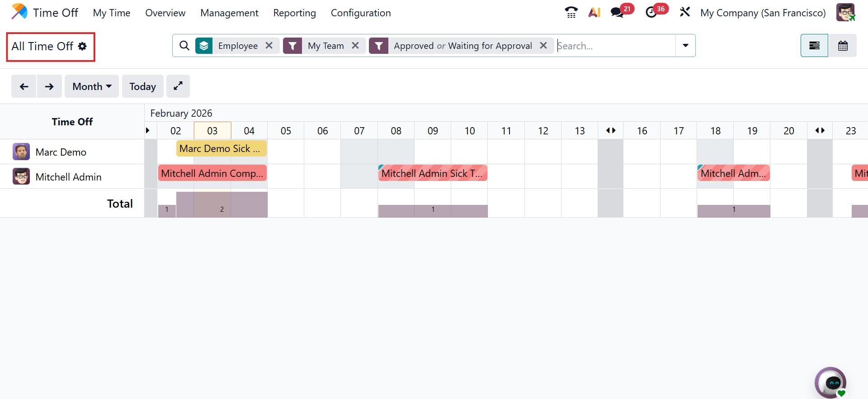The height and width of the screenshot is (399, 868).
Task: Expand Gantt rows with arrows icon
Action: click(178, 86)
